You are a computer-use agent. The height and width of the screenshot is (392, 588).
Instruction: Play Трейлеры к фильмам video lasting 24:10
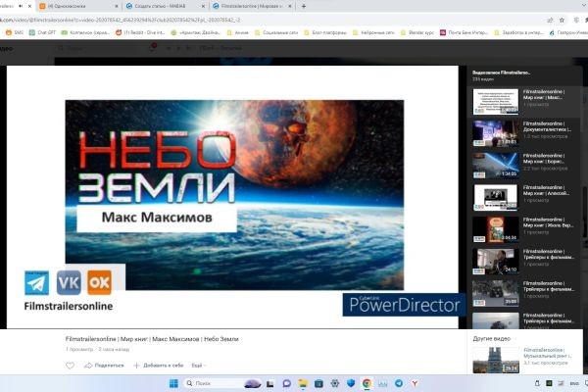coord(523,261)
